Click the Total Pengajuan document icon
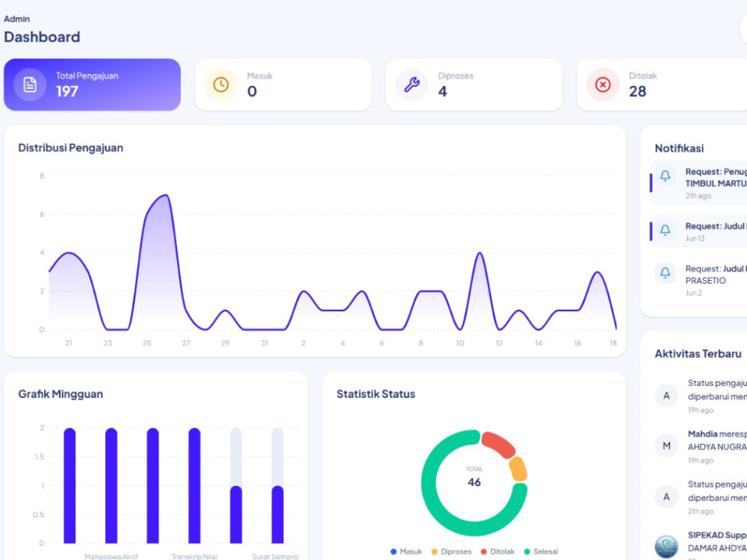Screen dimensions: 747x560 (30, 85)
